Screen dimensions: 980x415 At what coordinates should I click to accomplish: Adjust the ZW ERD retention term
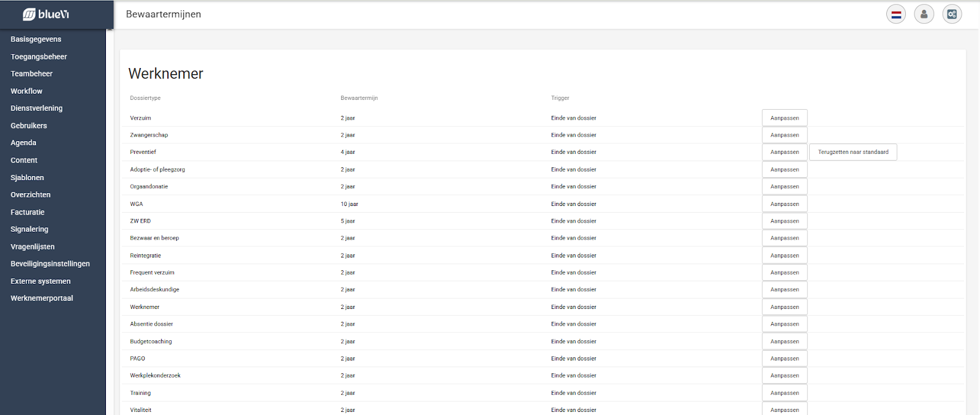784,221
